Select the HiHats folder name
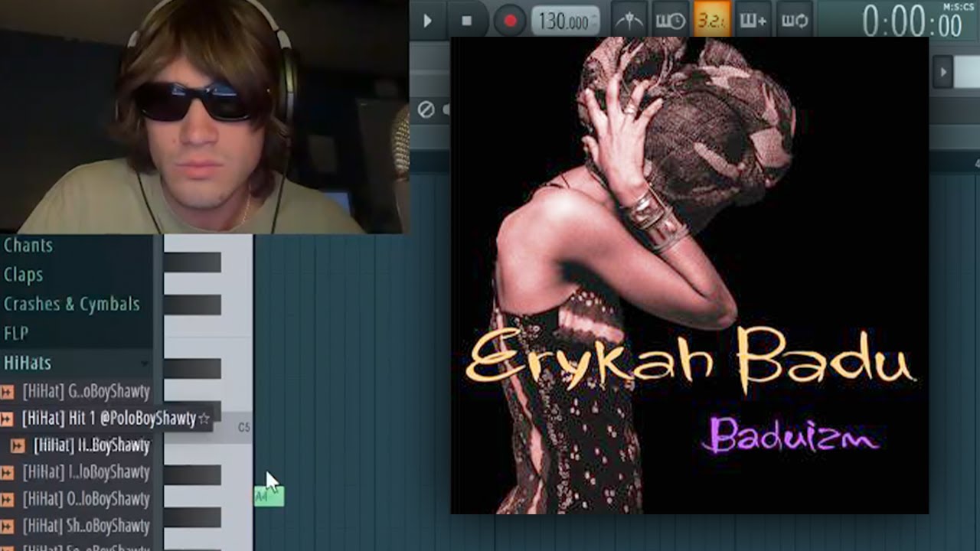The image size is (980, 551). [x=28, y=363]
